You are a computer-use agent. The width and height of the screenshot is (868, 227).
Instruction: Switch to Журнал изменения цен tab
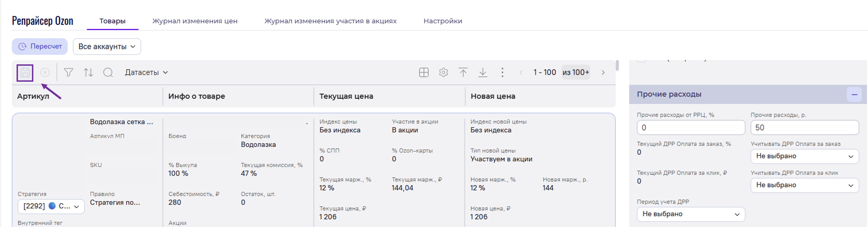(195, 21)
